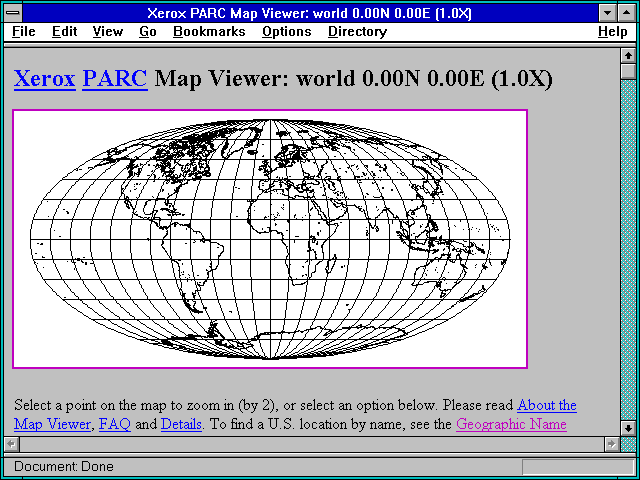Click the progress bar in the status bar
Image resolution: width=640 pixels, height=480 pixels.
point(578,467)
